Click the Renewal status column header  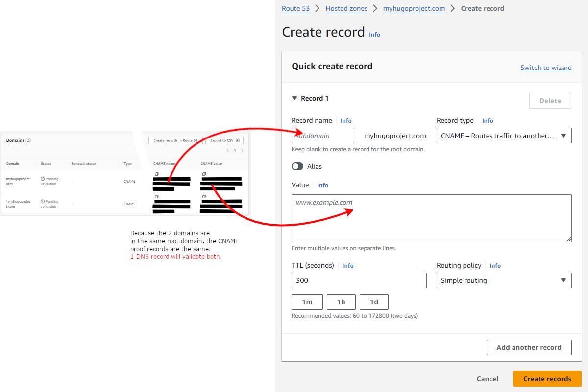click(x=84, y=164)
